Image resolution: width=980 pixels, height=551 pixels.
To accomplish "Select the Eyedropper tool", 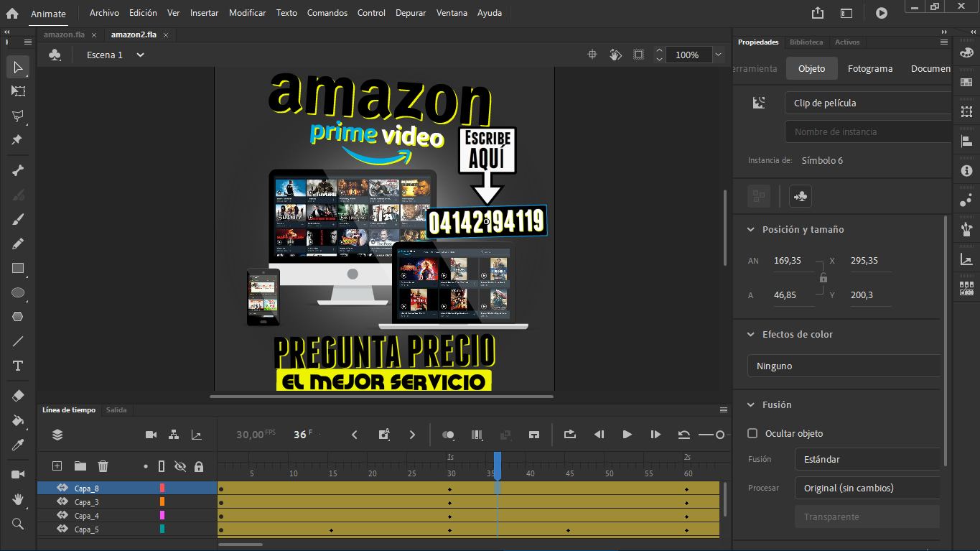I will (x=18, y=445).
